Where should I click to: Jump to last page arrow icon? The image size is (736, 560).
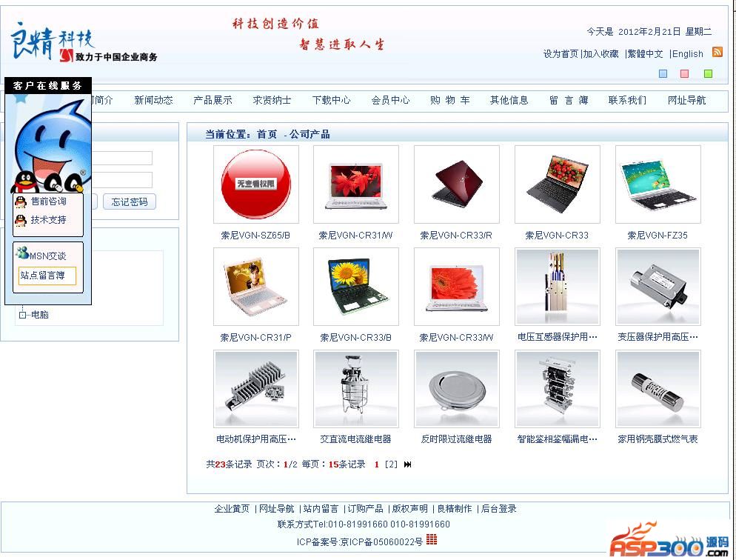point(407,464)
